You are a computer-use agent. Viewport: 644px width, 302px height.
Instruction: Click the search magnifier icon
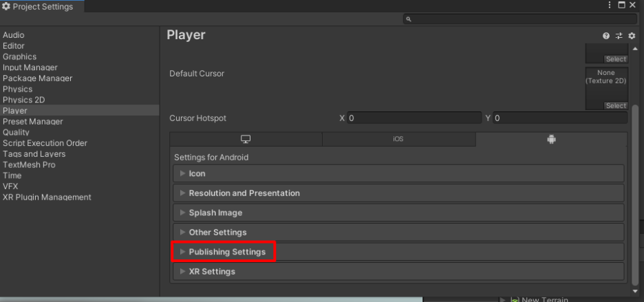pyautogui.click(x=408, y=19)
